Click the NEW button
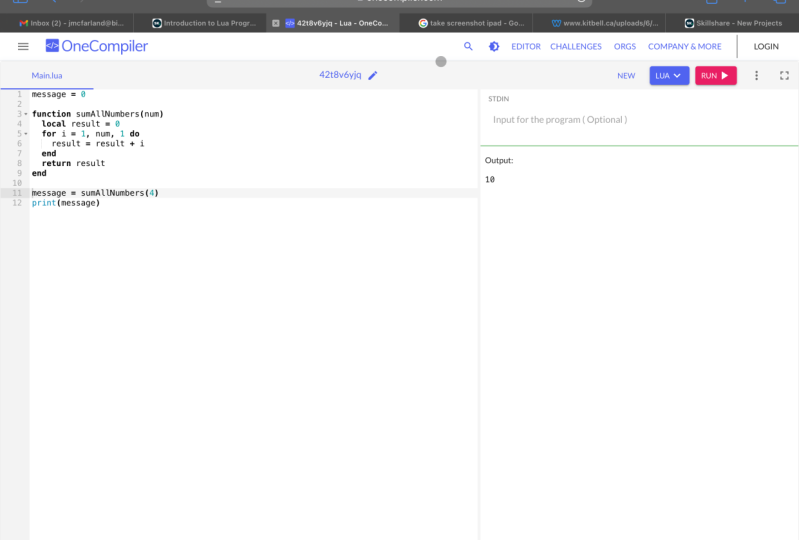Screen dimensions: 799x540 tap(626, 75)
